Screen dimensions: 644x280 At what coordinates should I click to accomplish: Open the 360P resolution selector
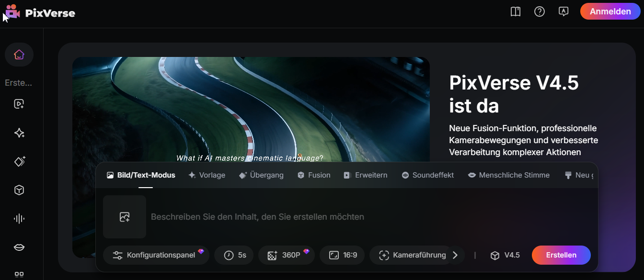tap(287, 255)
